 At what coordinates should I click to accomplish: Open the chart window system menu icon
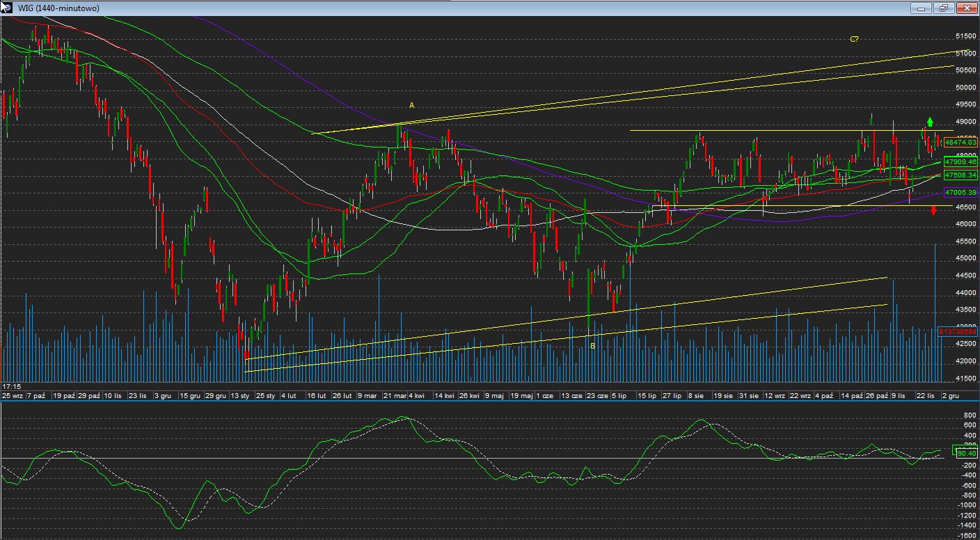pyautogui.click(x=6, y=8)
